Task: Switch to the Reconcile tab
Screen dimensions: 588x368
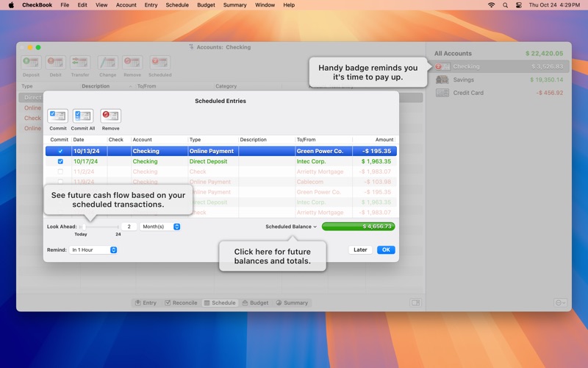Action: [181, 302]
